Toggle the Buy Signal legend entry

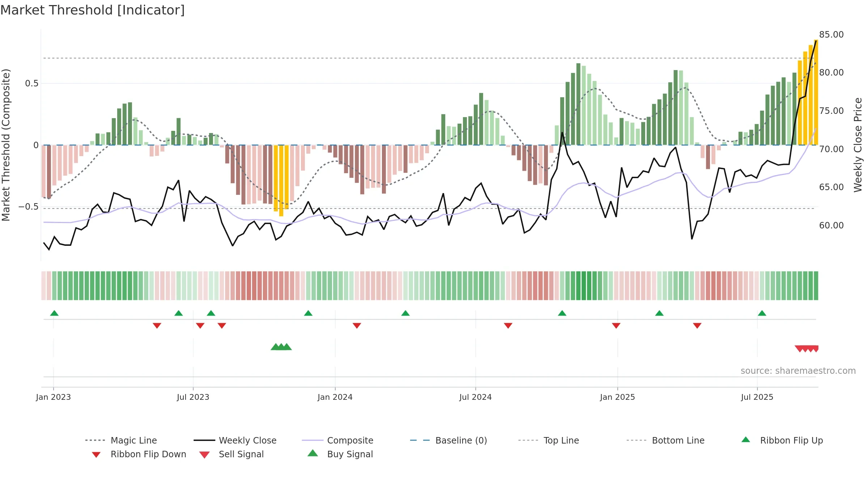340,454
